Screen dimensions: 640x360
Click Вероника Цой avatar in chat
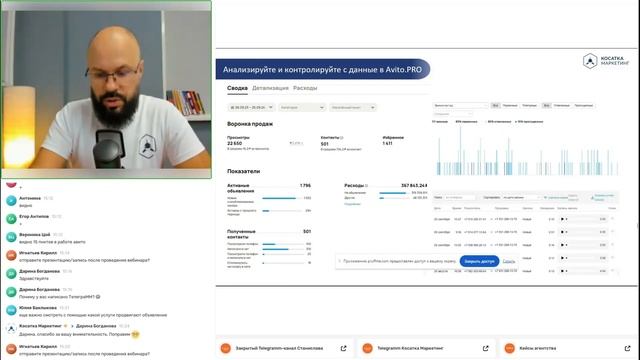click(x=11, y=237)
